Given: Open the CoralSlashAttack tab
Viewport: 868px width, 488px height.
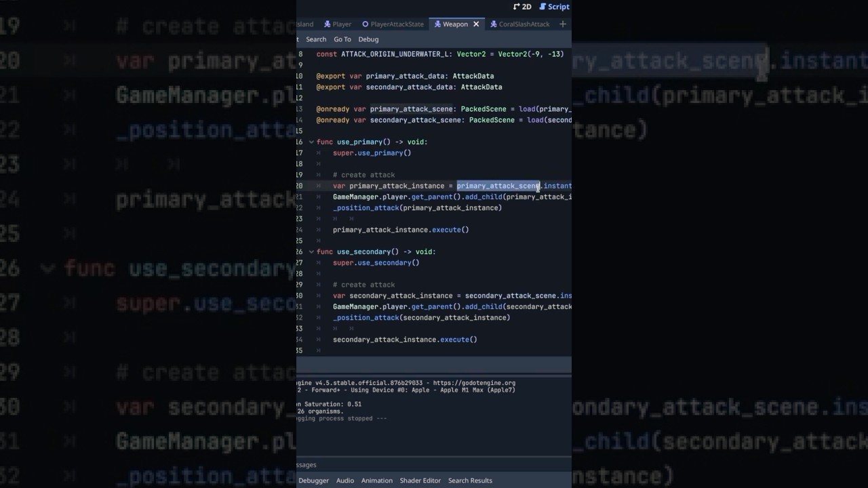Looking at the screenshot, I should pyautogui.click(x=520, y=24).
